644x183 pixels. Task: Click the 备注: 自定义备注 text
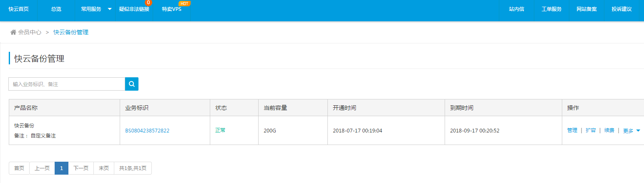click(x=35, y=136)
